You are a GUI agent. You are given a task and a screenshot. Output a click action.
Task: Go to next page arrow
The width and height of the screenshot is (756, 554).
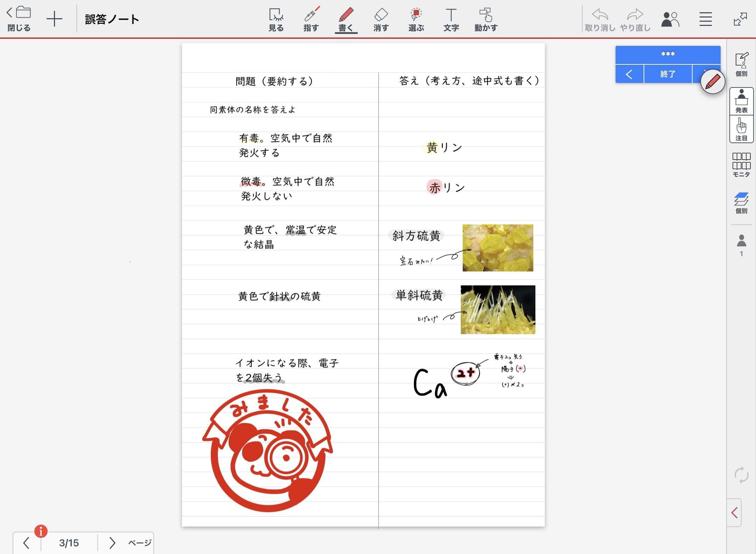(x=112, y=543)
